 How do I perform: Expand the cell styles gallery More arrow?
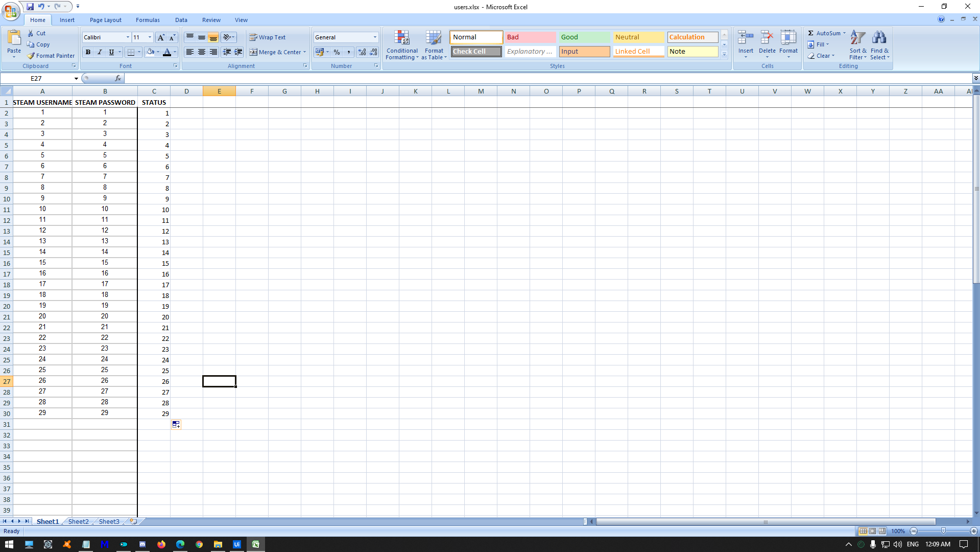coord(724,54)
